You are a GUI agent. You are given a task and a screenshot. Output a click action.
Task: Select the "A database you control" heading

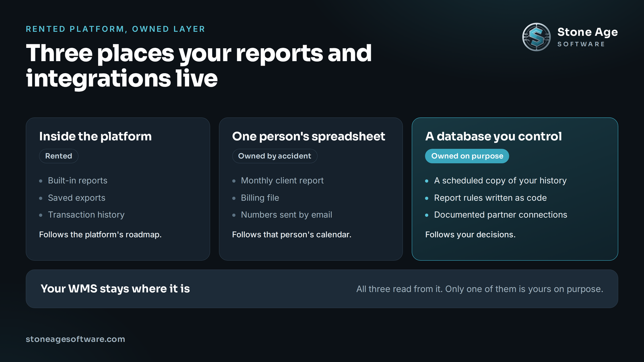493,136
